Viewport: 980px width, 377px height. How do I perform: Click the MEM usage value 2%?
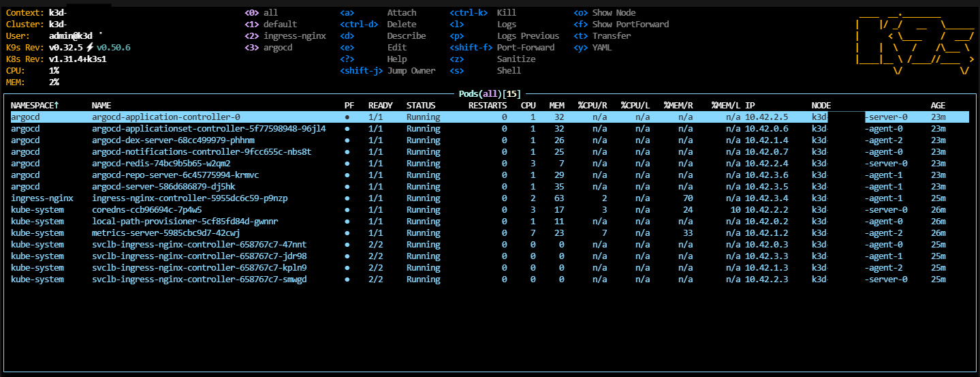point(54,82)
